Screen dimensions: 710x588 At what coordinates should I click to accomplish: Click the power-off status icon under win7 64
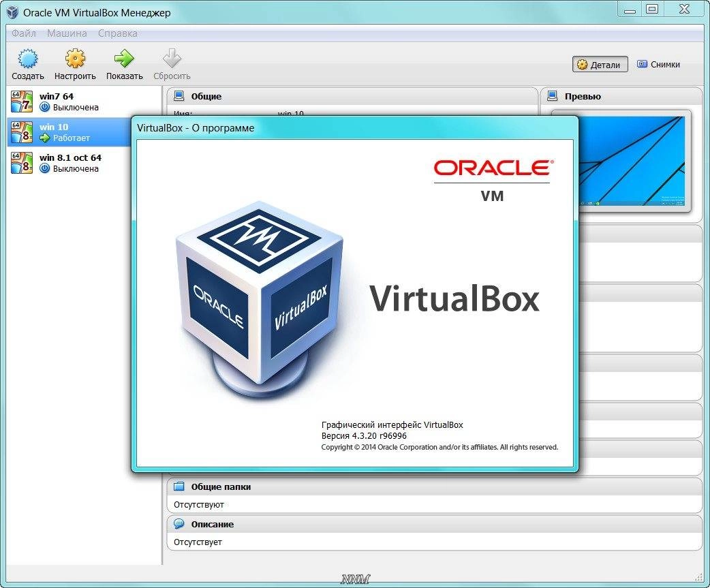44,107
